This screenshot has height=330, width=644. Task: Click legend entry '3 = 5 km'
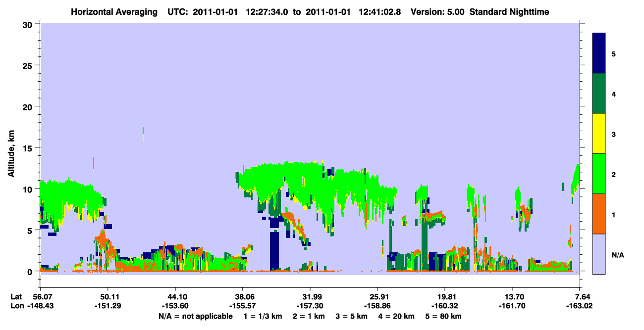[352, 316]
